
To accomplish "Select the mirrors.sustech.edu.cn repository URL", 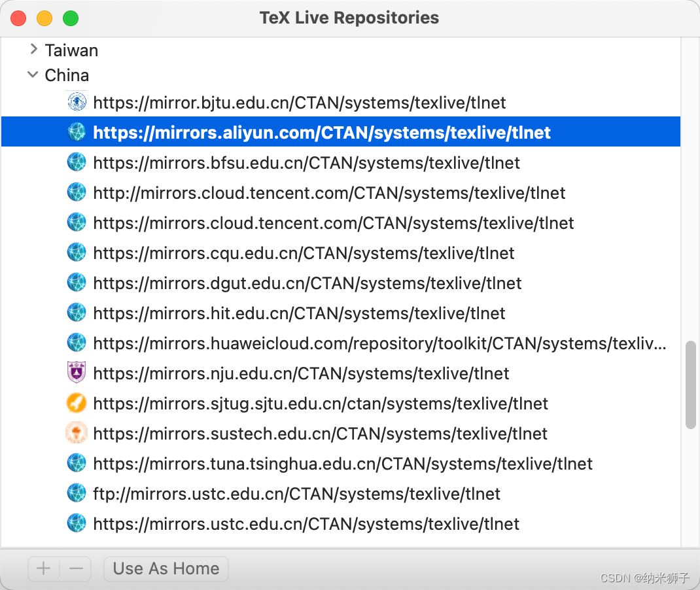I will [x=320, y=434].
